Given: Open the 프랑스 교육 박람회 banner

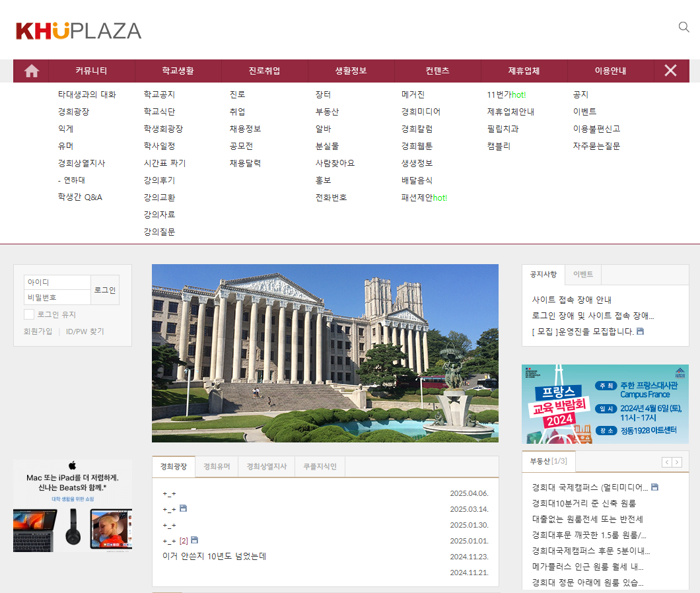Looking at the screenshot, I should click(x=605, y=404).
